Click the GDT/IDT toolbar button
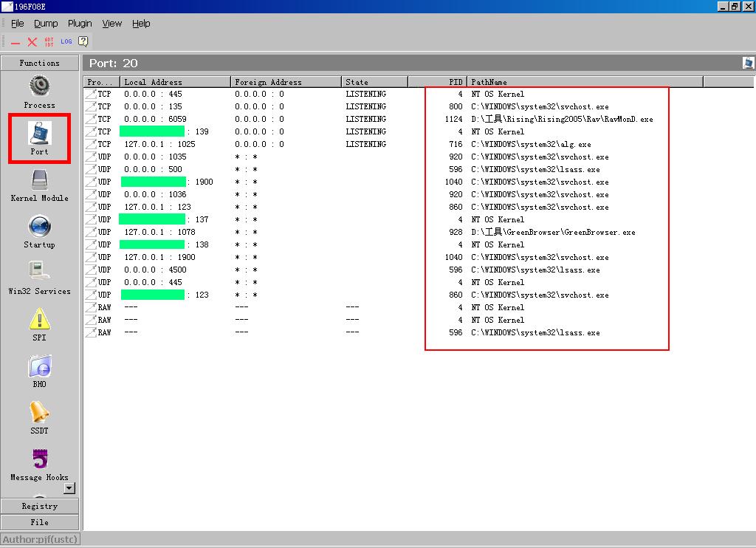The width and height of the screenshot is (756, 548). click(x=49, y=42)
